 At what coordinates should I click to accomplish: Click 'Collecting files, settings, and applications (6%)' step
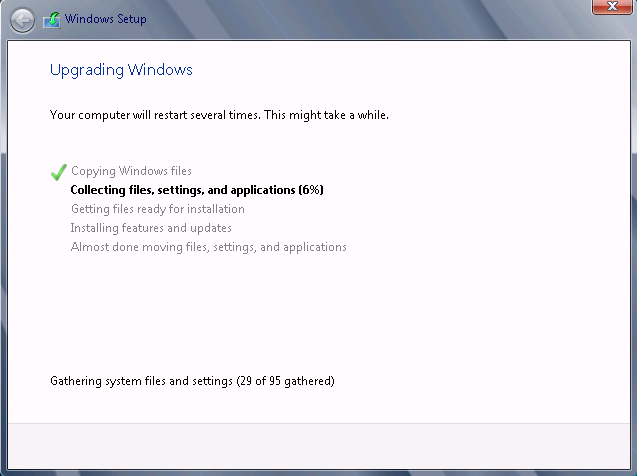pos(197,190)
